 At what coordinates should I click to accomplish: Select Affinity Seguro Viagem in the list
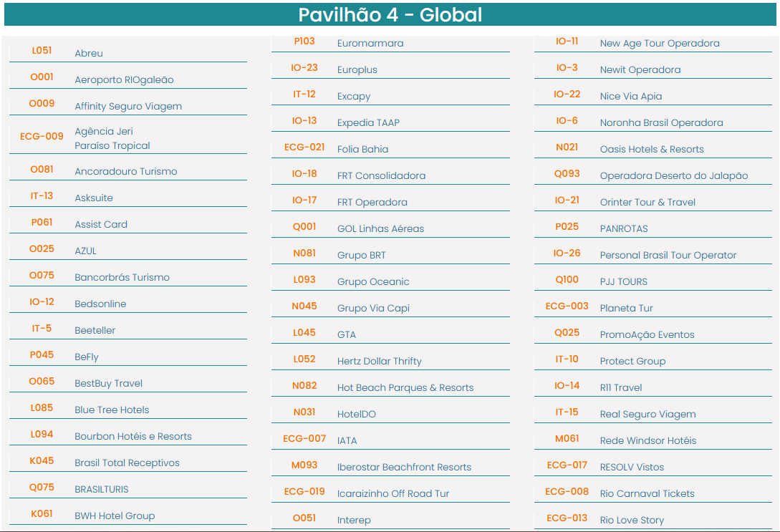point(128,106)
